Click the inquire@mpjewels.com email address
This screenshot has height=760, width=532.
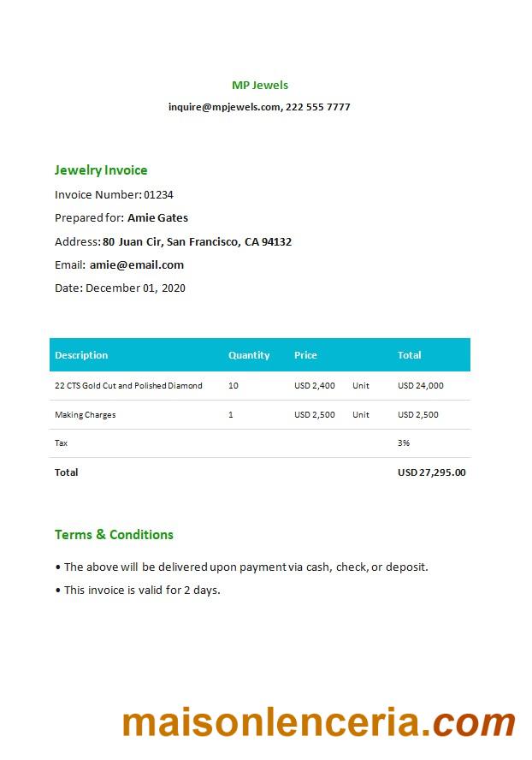[224, 107]
